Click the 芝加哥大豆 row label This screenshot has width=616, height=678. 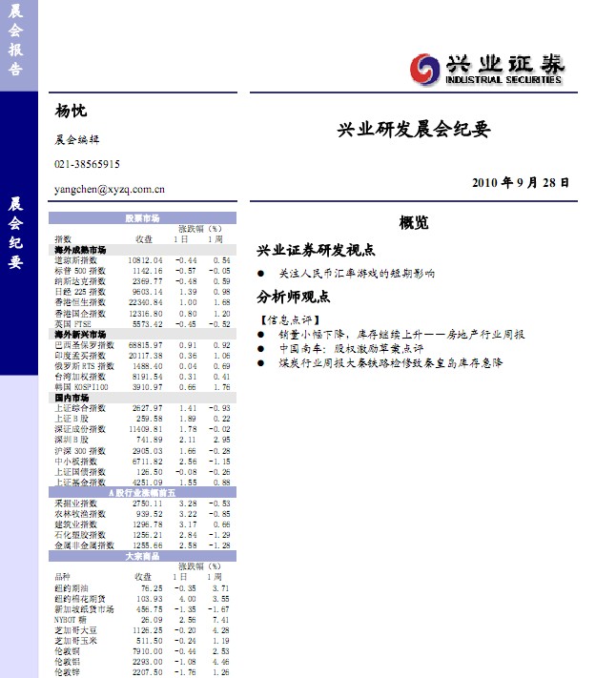pyautogui.click(x=75, y=630)
